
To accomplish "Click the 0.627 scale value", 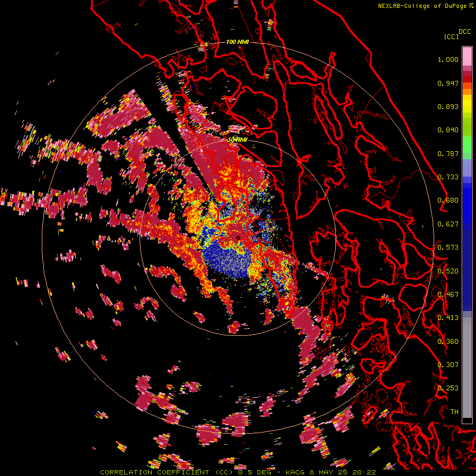I will 448,224.
